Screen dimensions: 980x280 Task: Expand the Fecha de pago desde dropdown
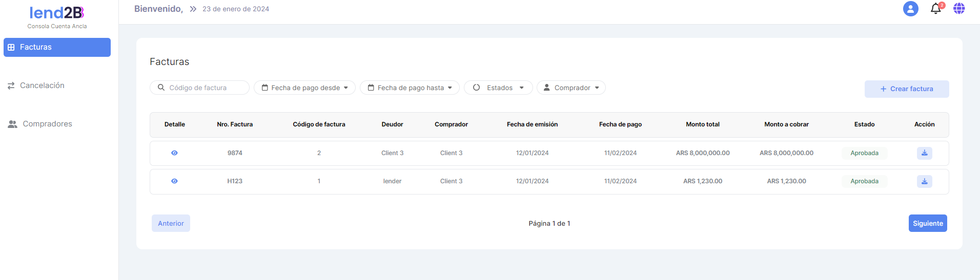(304, 88)
